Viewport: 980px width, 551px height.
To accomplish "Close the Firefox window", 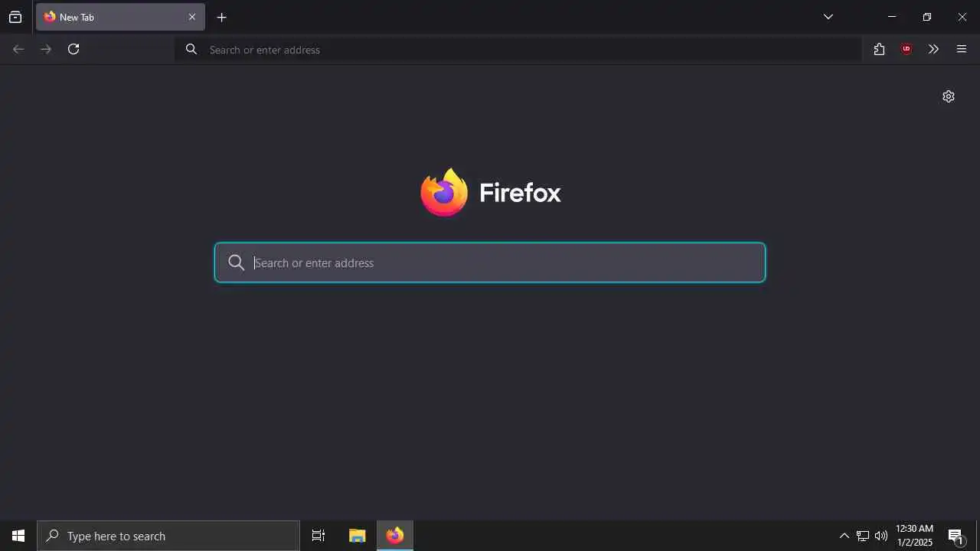I will [x=962, y=17].
